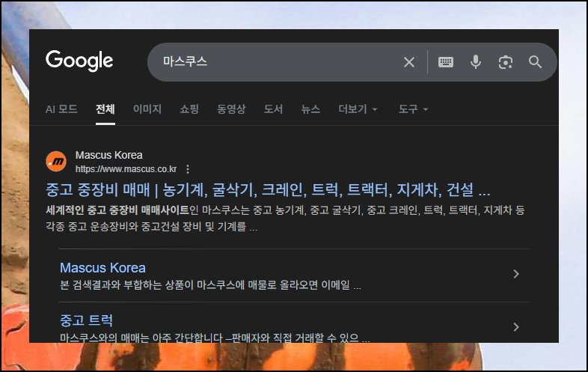Open Google Lens image search icon
The height and width of the screenshot is (372, 588).
pyautogui.click(x=506, y=62)
